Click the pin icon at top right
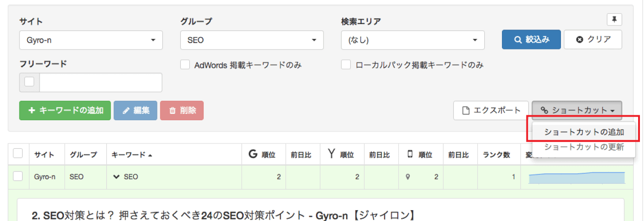Image resolution: width=644 pixels, height=221 pixels. [x=614, y=20]
